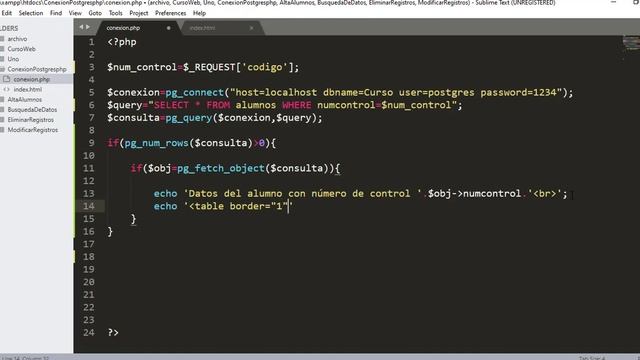This screenshot has width=640, height=360.
Task: Click $obj->numcontrol on line 13
Action: pyautogui.click(x=474, y=193)
